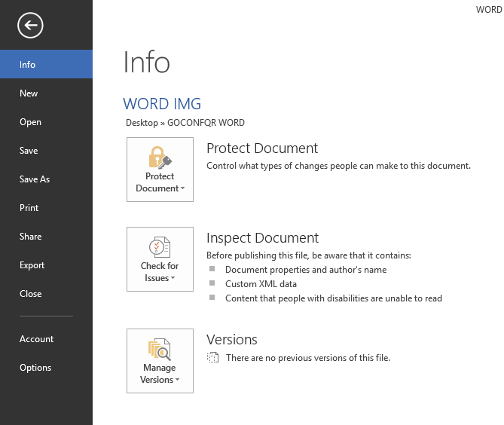Click the Desktop » GOCONFQR WORD file path

tap(185, 123)
